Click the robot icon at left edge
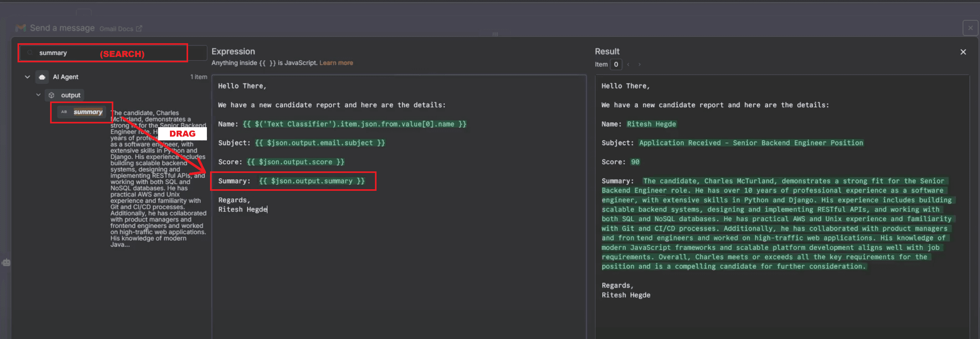 tap(6, 263)
